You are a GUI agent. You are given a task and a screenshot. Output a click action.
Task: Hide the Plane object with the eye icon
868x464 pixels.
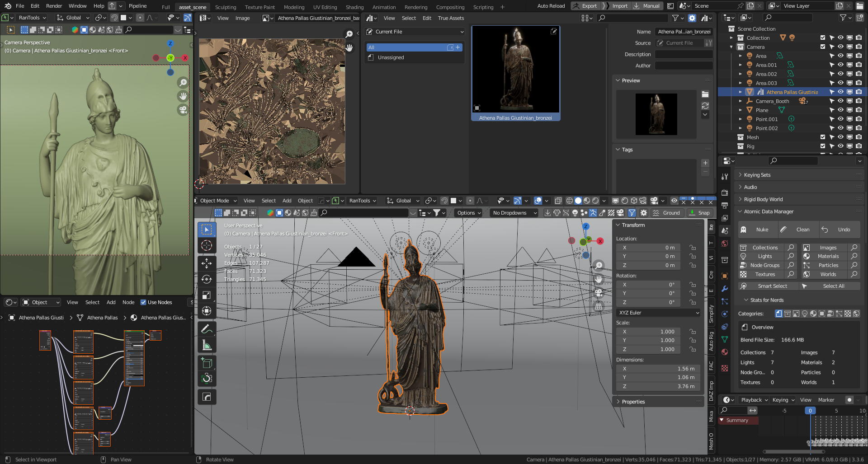click(x=840, y=110)
